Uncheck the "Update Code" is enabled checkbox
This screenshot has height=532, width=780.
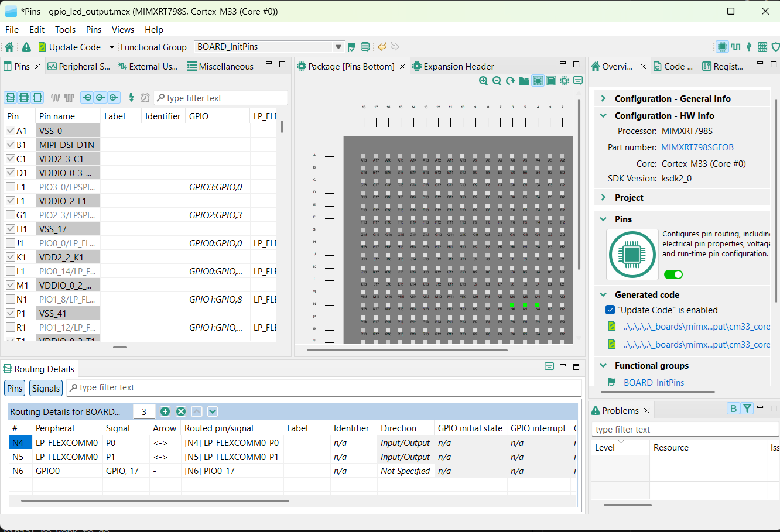[610, 310]
